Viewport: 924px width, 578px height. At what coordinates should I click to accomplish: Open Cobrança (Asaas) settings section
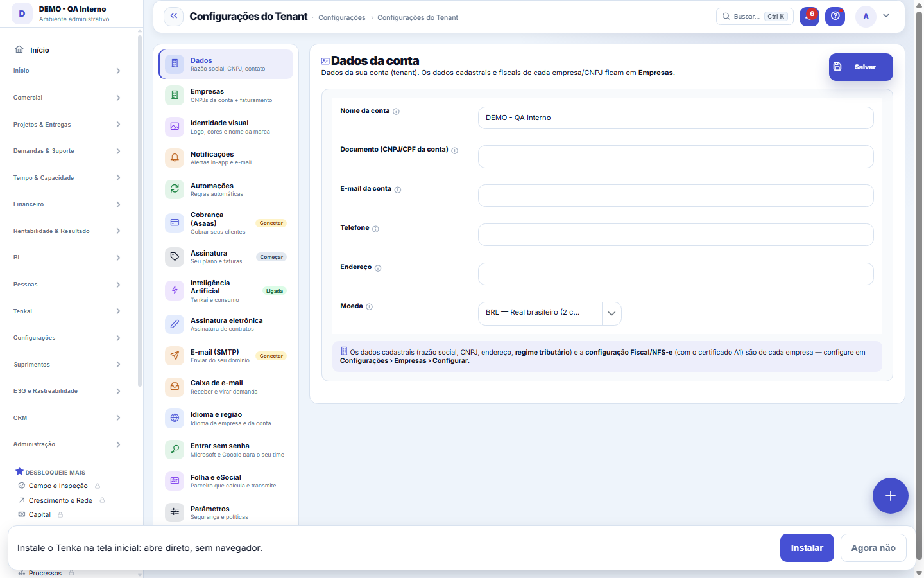(226, 223)
